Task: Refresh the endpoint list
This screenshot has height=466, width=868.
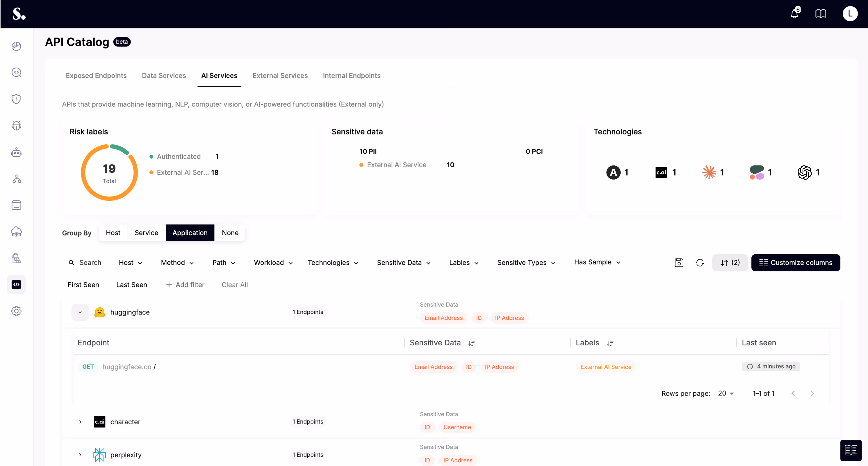Action: [x=700, y=263]
